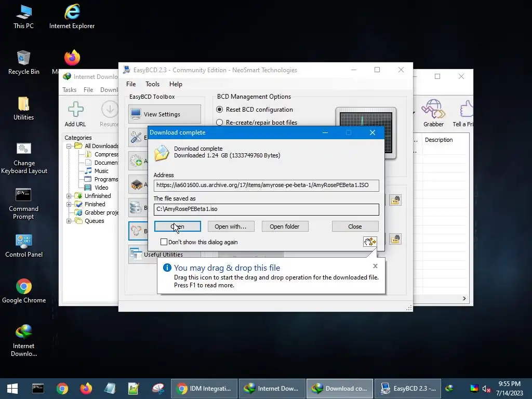Open Google Chrome desktop shortcut
The width and height of the screenshot is (532, 399).
tap(24, 291)
